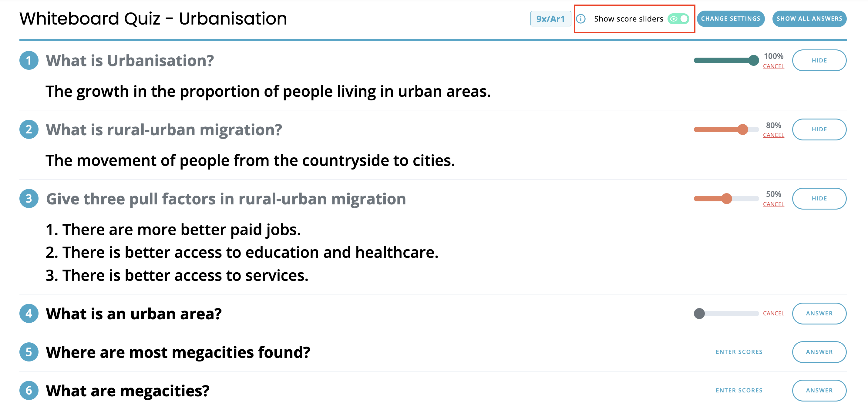Cancel the 80% score on question 2
The height and width of the screenshot is (410, 868).
click(x=773, y=135)
